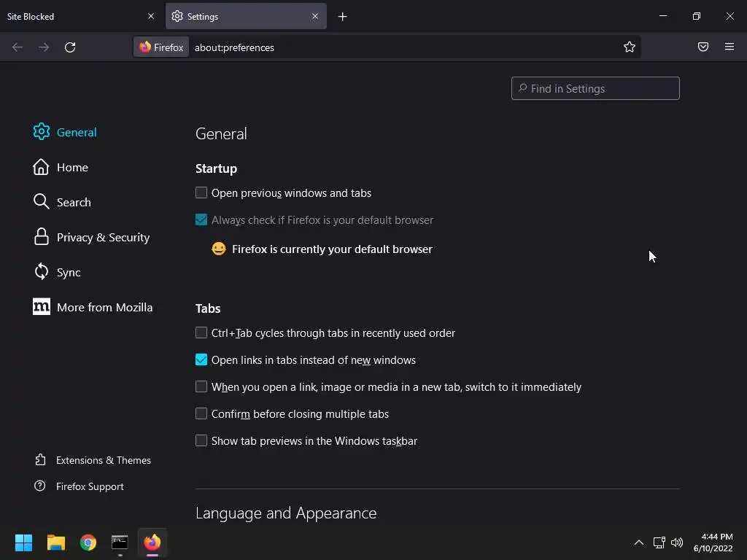Image resolution: width=747 pixels, height=560 pixels.
Task: Enable tab previews in Windows taskbar
Action: [201, 440]
